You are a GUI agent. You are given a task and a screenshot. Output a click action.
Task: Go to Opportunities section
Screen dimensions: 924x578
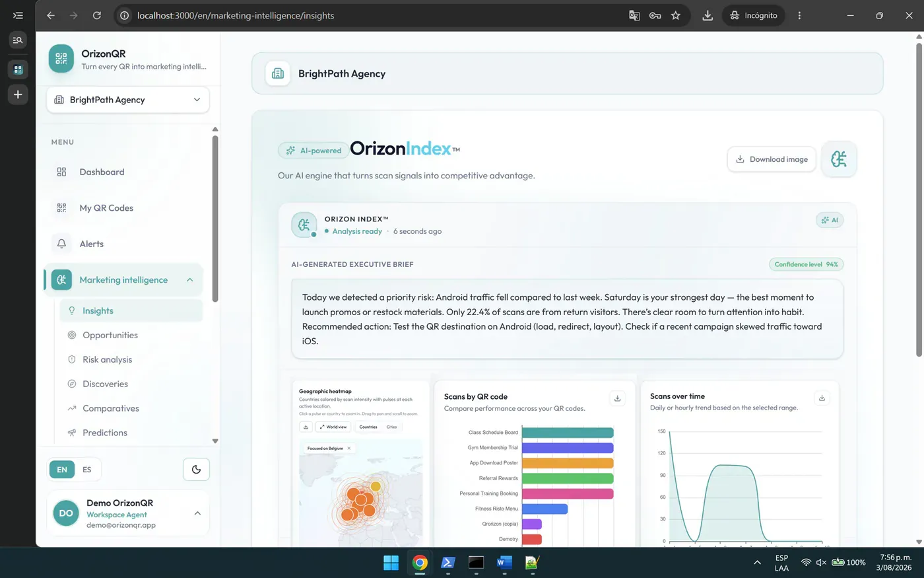[x=131, y=335]
